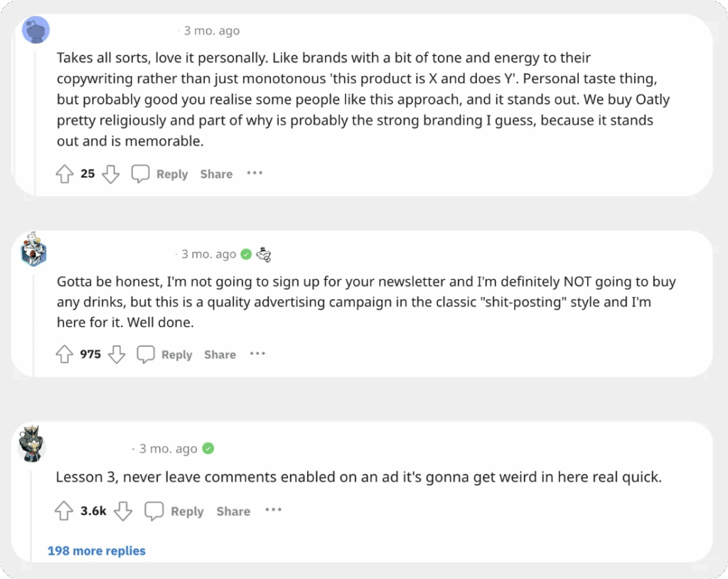Expand the 198 more replies link
The height and width of the screenshot is (579, 728).
point(97,551)
